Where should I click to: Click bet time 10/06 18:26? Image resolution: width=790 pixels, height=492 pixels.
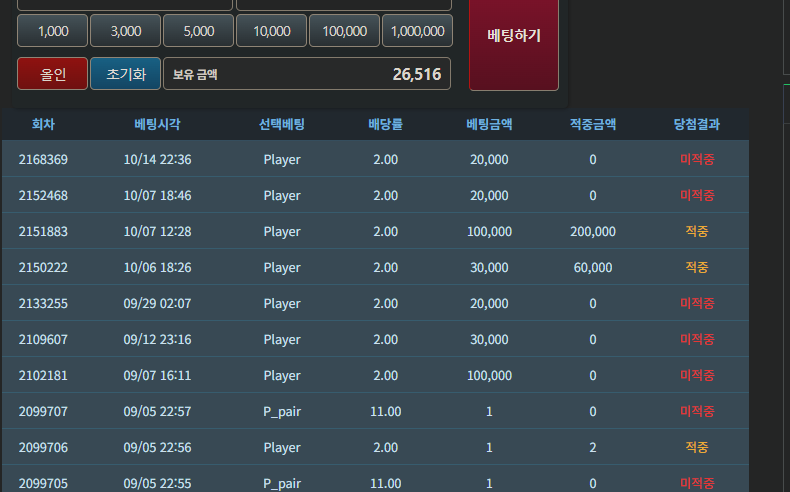coord(157,267)
